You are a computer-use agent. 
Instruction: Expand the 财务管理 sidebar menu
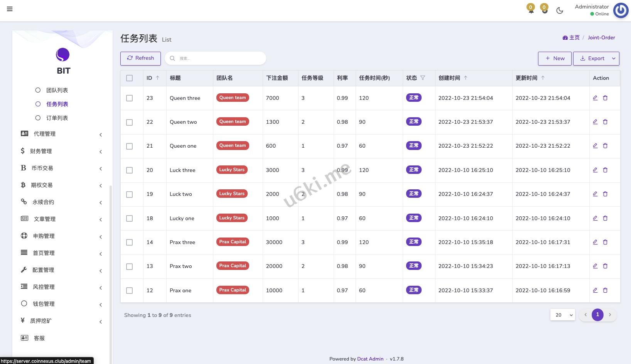point(62,151)
